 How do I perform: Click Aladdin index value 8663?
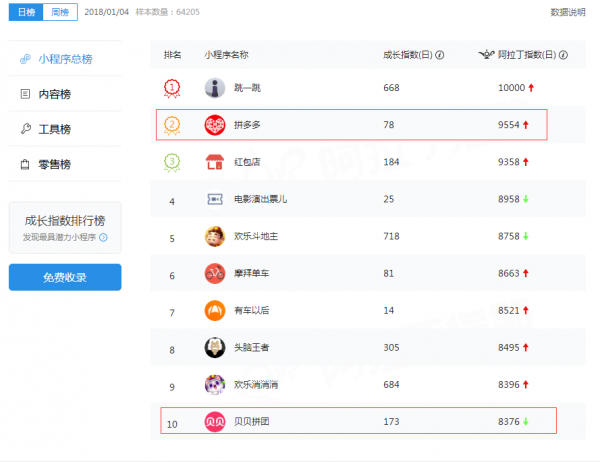[x=509, y=273]
